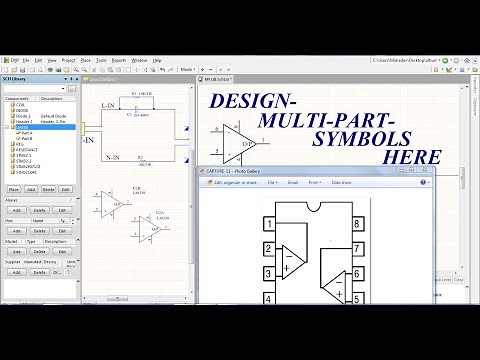The image size is (480, 360).
Task: Switch to the My LIB SchLib document tab
Action: point(216,79)
